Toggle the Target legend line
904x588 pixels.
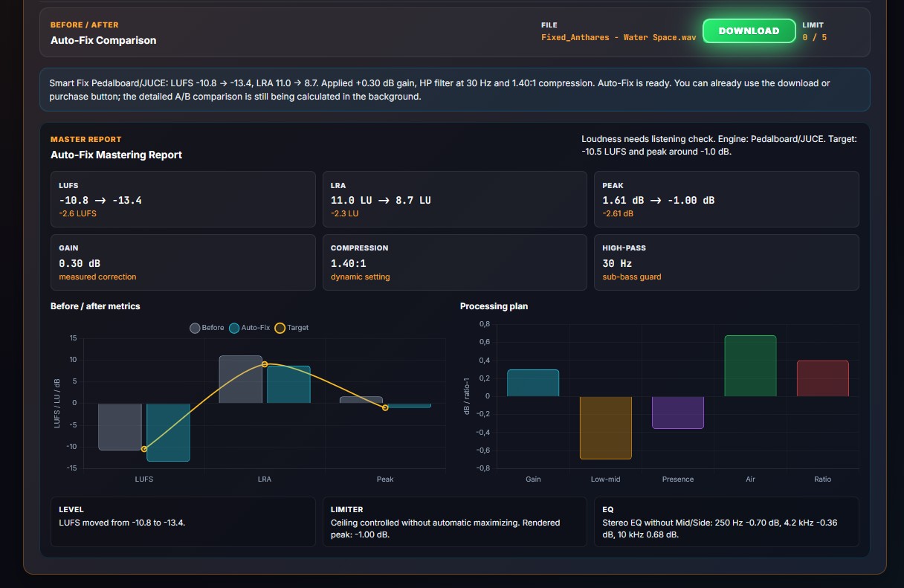point(291,328)
